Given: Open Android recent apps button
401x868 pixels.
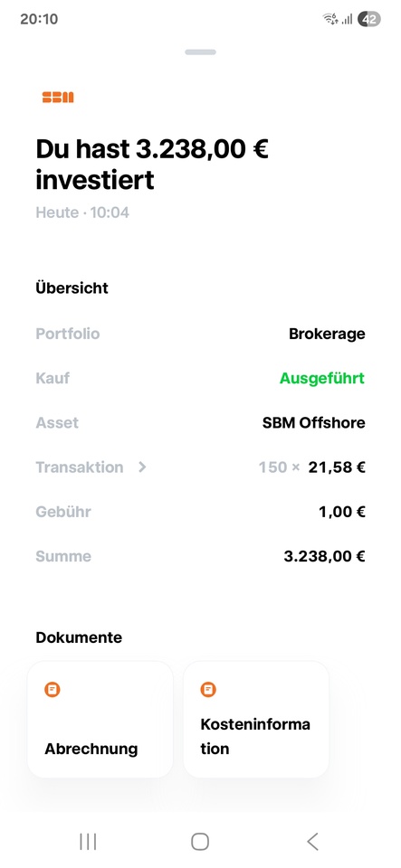Looking at the screenshot, I should coord(88,842).
